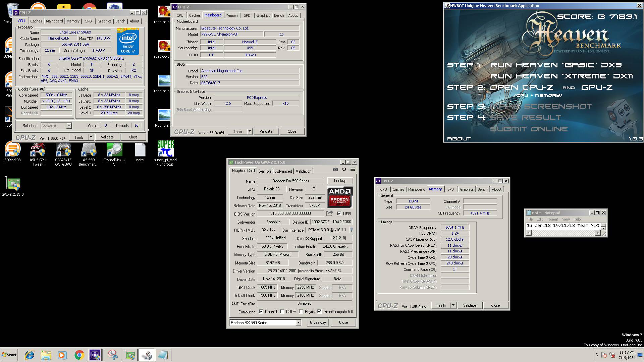Screen dimensions: 644x362
Task: Switch to Caches tab in CPU-Z CPU window
Action: click(36, 21)
